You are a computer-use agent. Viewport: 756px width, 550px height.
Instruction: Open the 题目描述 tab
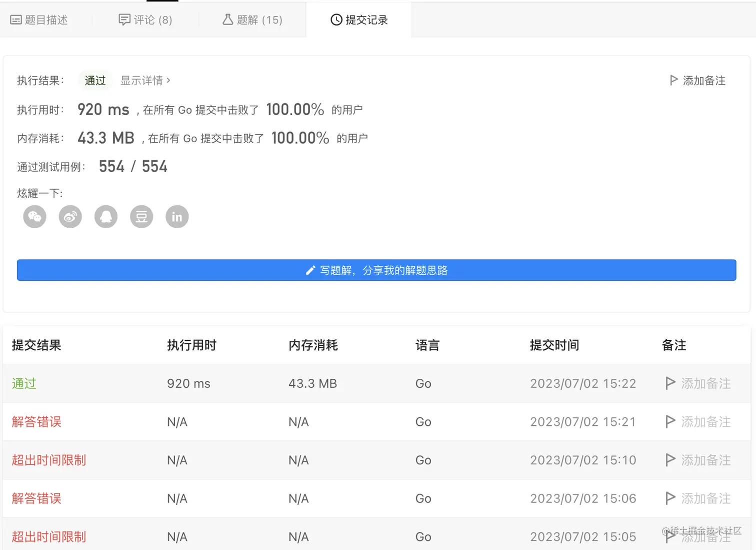coord(39,20)
